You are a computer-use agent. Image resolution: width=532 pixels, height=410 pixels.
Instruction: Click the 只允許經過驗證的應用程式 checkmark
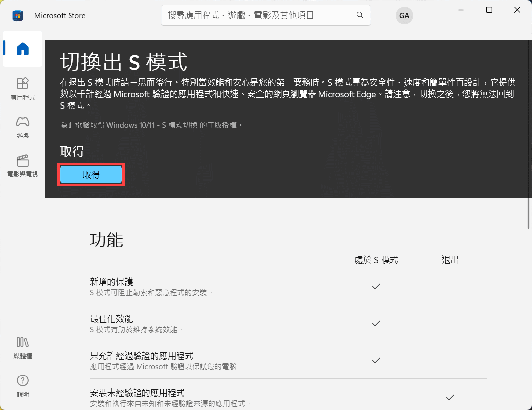tap(376, 360)
